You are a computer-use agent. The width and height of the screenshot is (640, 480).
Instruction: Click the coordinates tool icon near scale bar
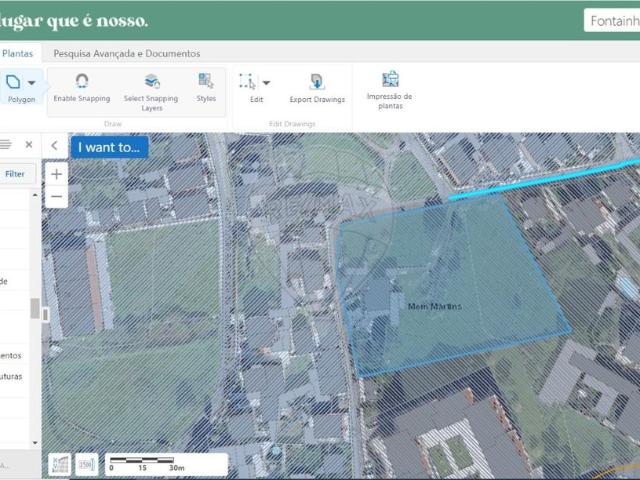pos(60,464)
